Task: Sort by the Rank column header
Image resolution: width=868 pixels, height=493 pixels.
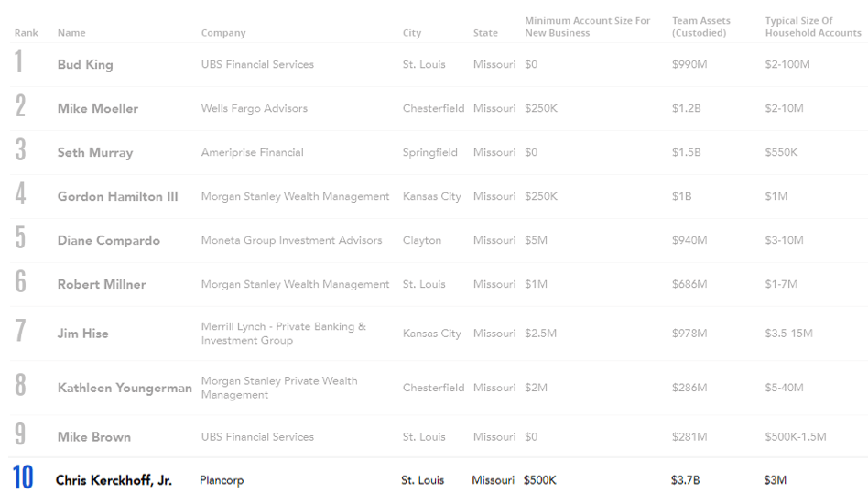Action: [26, 33]
